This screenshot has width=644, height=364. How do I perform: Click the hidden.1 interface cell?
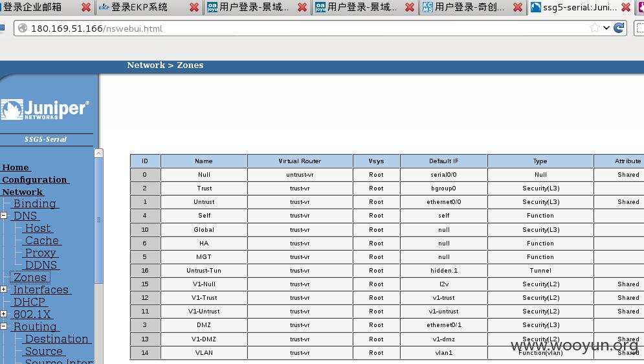(443, 270)
